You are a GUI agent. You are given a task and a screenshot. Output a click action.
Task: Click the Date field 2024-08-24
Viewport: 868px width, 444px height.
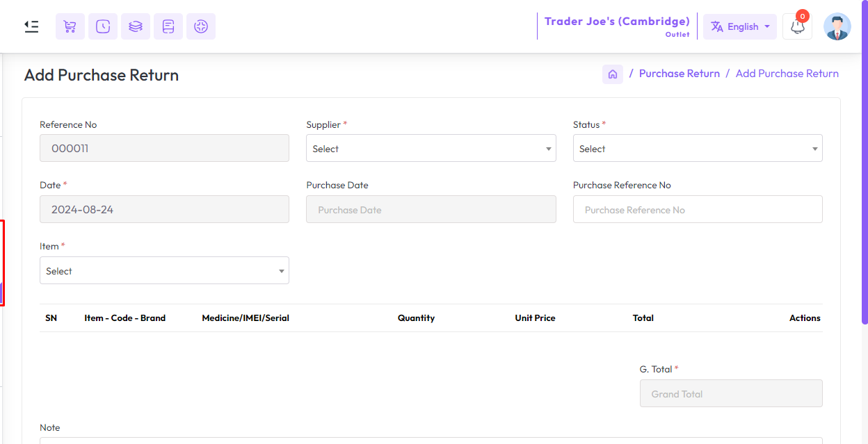tap(164, 209)
